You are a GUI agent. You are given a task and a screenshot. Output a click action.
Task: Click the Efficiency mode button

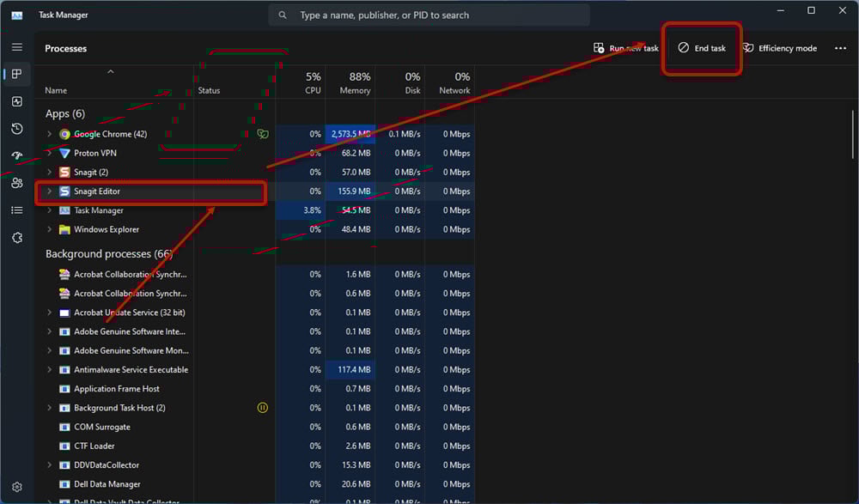click(780, 48)
